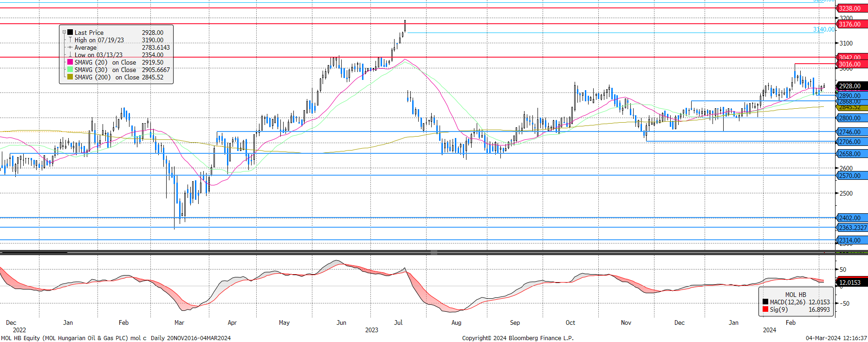Click legend value 2919.50
The image size is (868, 342).
coord(153,62)
